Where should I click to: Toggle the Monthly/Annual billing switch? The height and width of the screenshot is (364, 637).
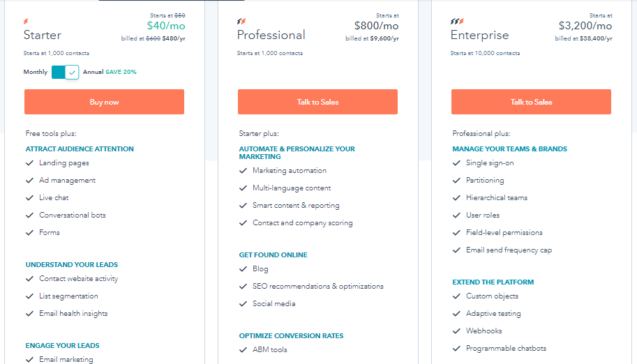pyautogui.click(x=65, y=73)
